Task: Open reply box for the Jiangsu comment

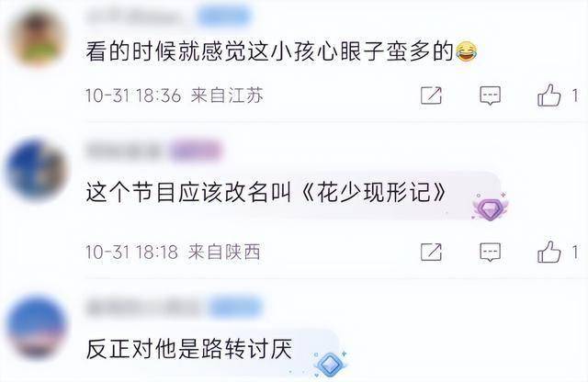Action: tap(490, 95)
